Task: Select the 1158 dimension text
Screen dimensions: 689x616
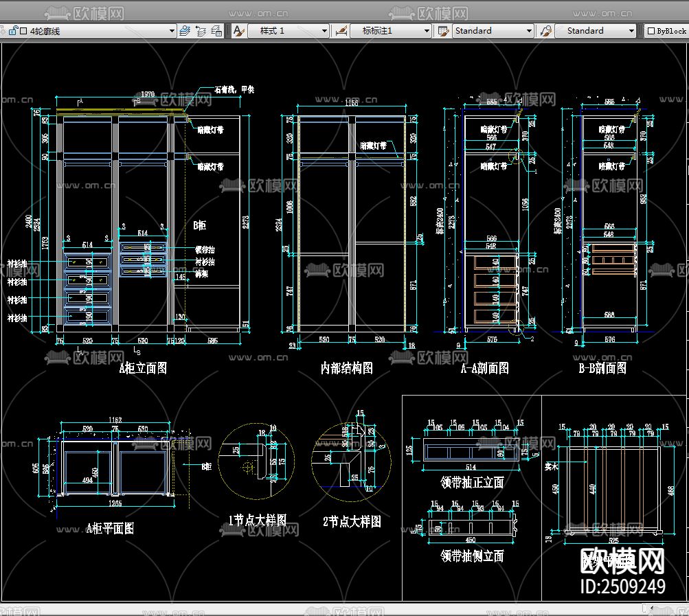Action: 352,103
